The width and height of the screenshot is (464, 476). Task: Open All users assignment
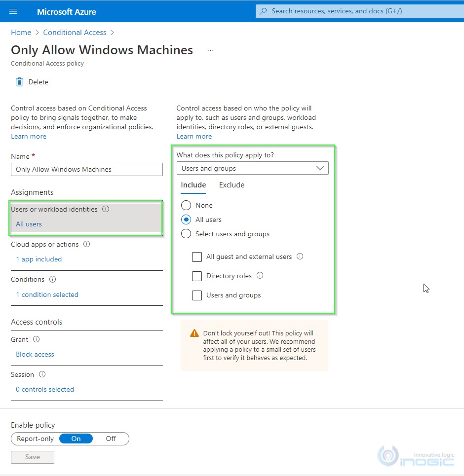(x=29, y=224)
